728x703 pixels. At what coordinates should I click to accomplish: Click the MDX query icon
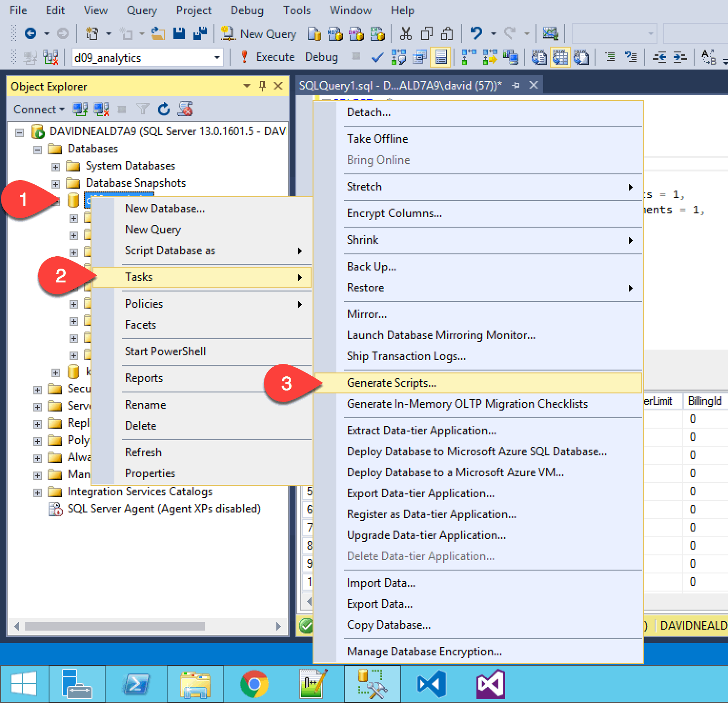[x=335, y=34]
